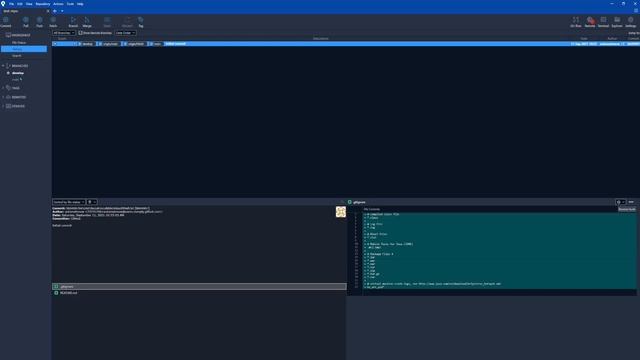640x360 pixels.
Task: Select File Status in Workspace sidebar
Action: click(x=19, y=42)
